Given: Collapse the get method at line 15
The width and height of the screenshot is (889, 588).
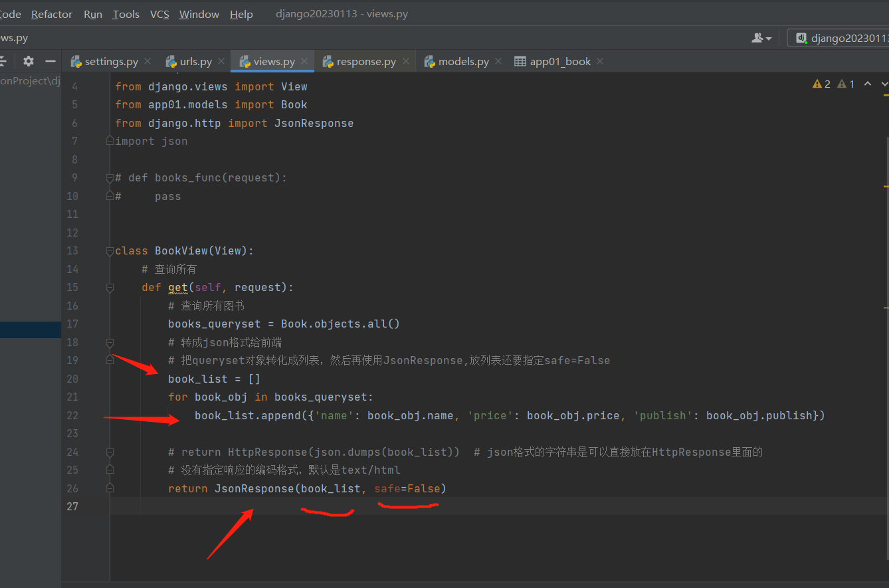Looking at the screenshot, I should (x=110, y=287).
